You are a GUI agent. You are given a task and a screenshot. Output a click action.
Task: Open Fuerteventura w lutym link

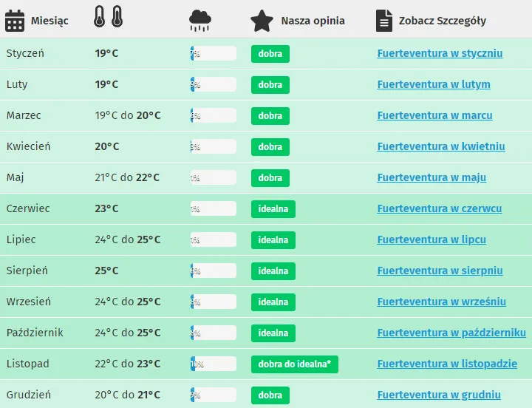click(433, 84)
